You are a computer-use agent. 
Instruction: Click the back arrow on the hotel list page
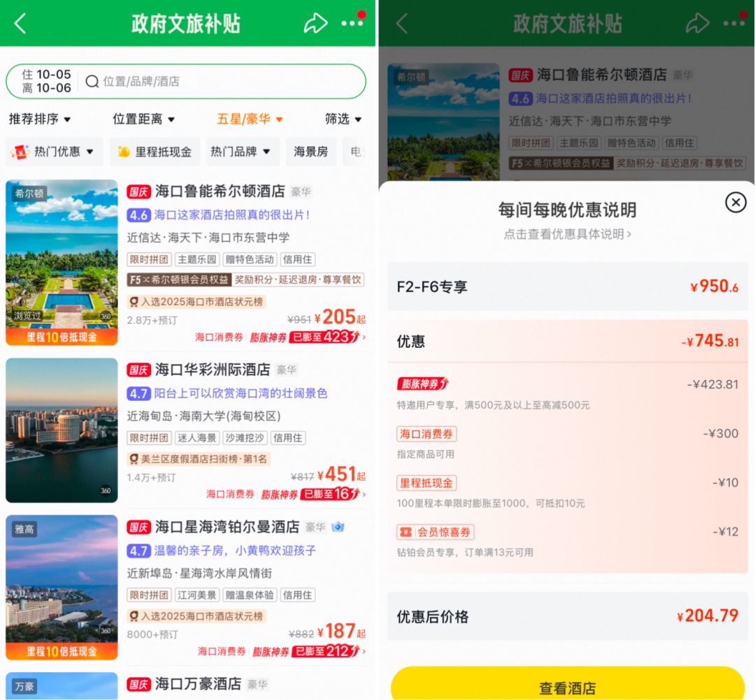20,22
